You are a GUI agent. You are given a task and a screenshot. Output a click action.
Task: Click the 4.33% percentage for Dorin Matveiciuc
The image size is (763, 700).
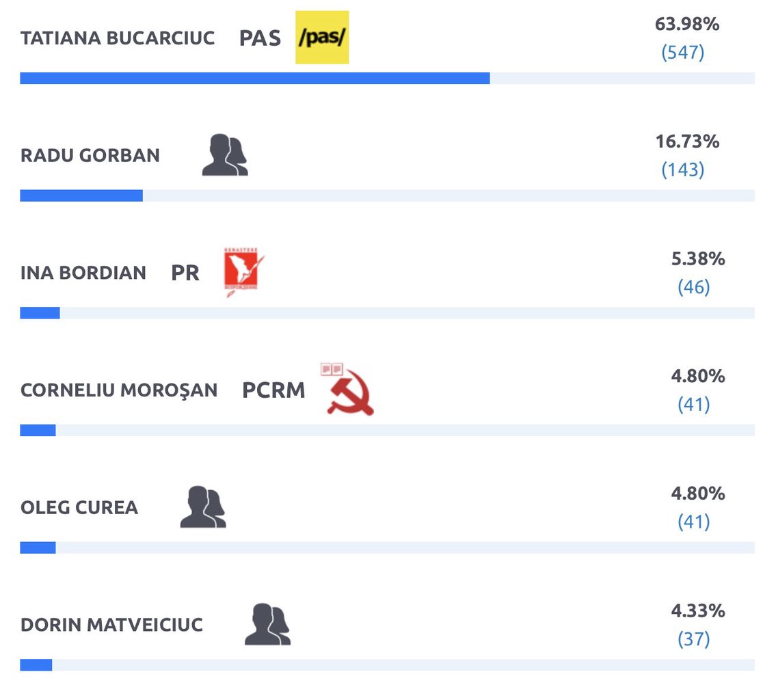tap(698, 610)
